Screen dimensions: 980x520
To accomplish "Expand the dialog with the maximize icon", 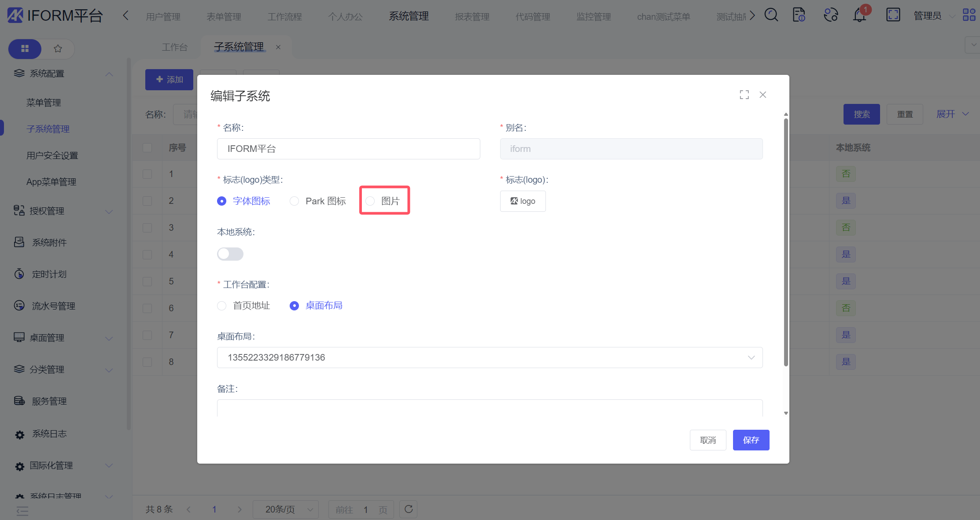I will (x=744, y=95).
